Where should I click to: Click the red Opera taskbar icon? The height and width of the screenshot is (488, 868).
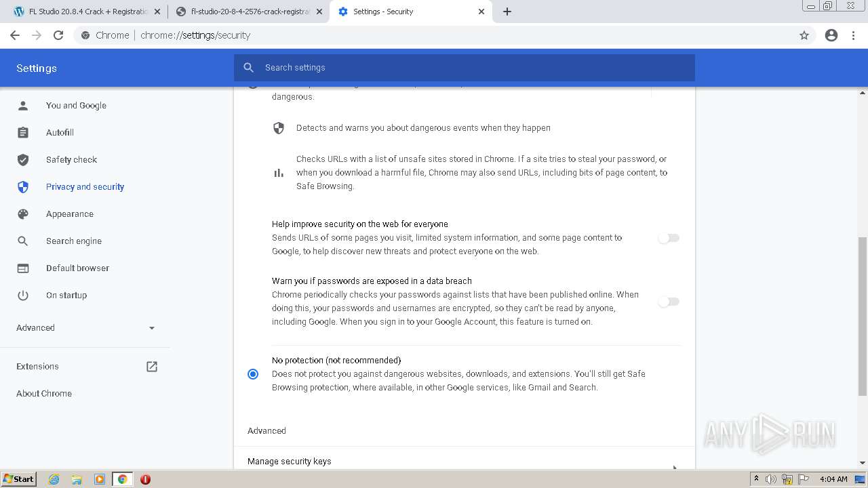click(145, 479)
